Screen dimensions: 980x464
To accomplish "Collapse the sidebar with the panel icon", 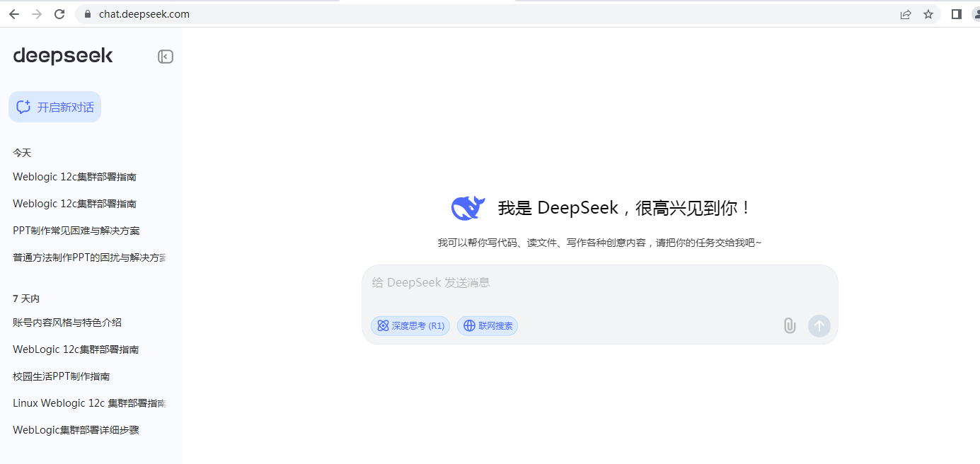I will [x=166, y=57].
